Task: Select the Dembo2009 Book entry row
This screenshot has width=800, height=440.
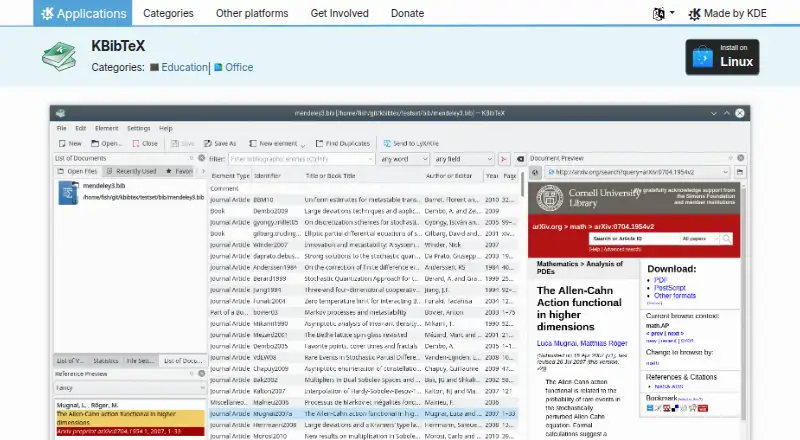Action: 363,211
